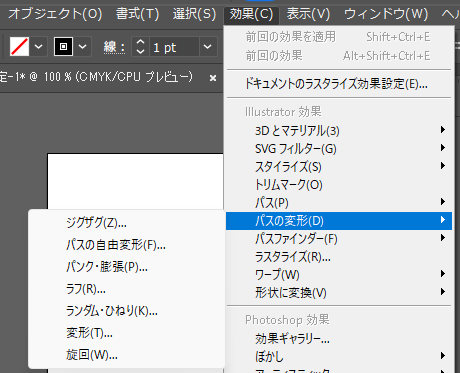
Task: Click the stroke weight stepper arrows
Action: (x=140, y=46)
